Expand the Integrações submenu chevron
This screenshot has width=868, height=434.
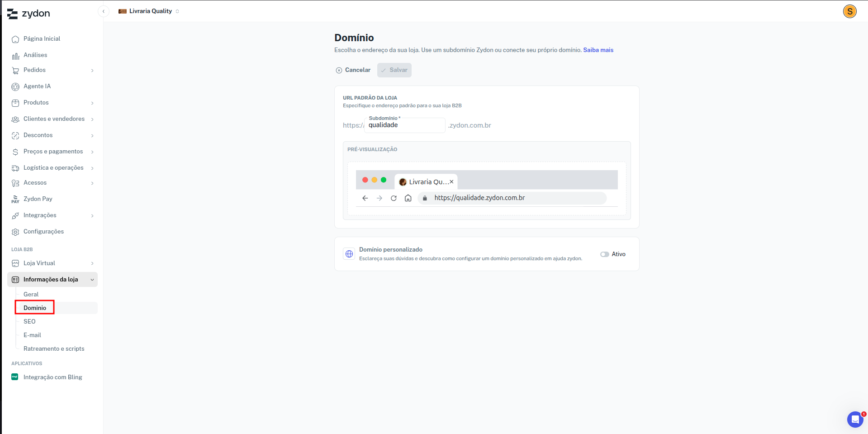click(x=92, y=216)
